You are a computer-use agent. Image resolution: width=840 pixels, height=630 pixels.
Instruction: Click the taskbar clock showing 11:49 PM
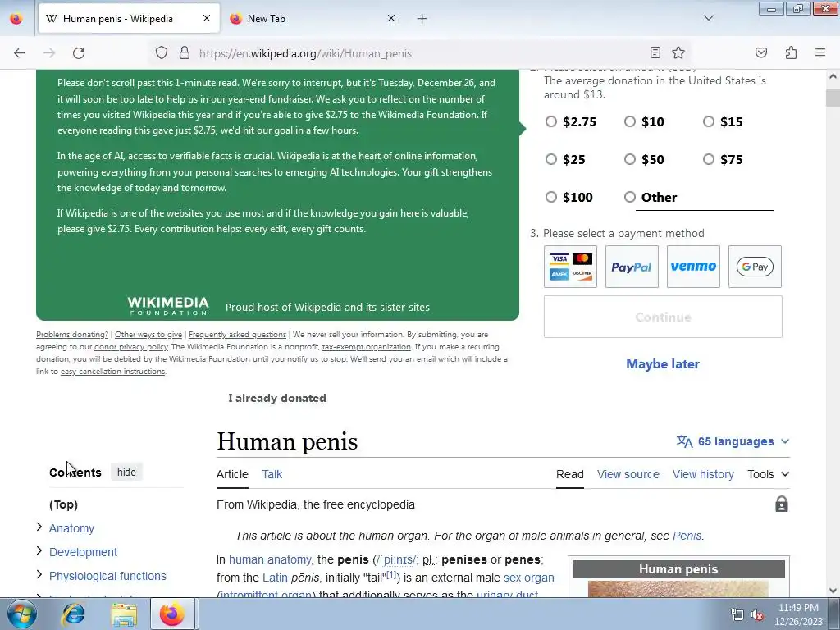coord(798,614)
